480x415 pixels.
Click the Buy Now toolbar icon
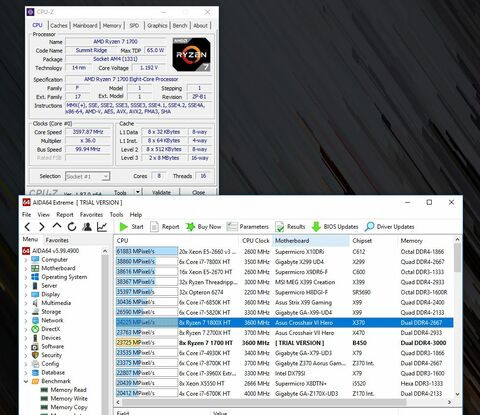click(x=190, y=227)
